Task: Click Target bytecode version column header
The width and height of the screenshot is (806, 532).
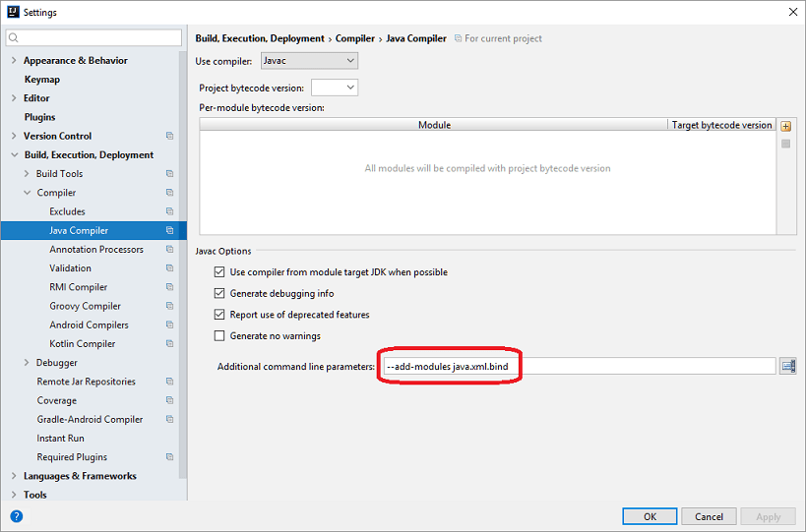Action: tap(721, 125)
